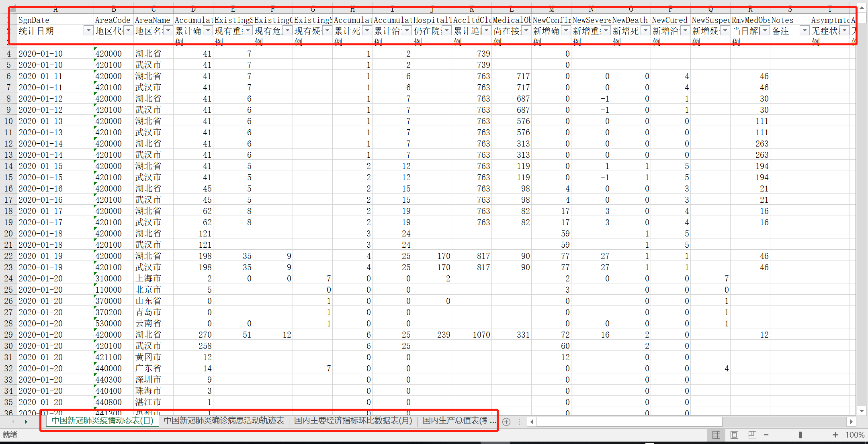Click the 100% zoom level button
Image resolution: width=868 pixels, height=444 pixels.
(855, 435)
